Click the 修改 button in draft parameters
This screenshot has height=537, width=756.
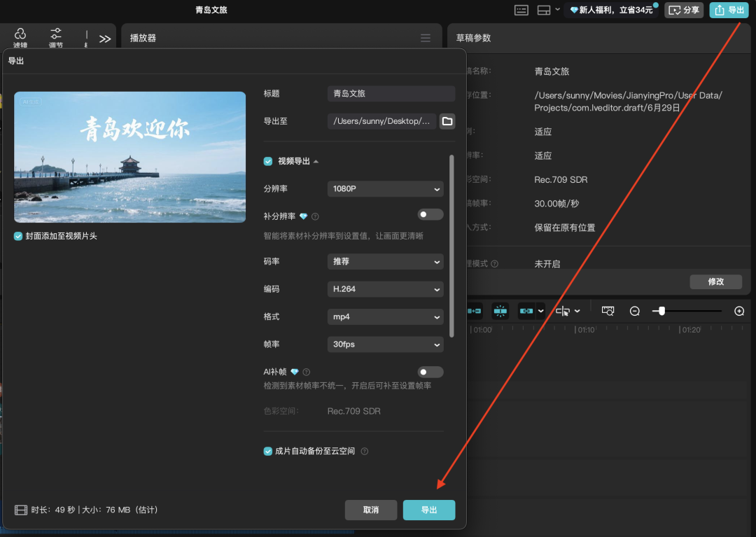715,281
